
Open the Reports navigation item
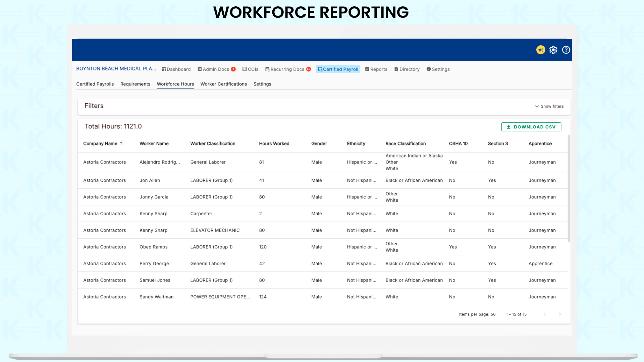point(376,69)
